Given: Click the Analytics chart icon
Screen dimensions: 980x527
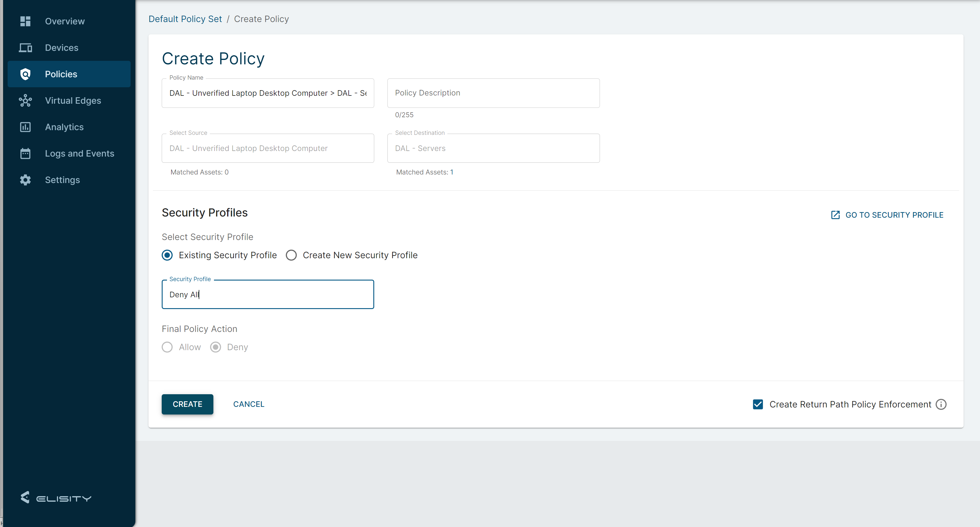Looking at the screenshot, I should coord(25,127).
